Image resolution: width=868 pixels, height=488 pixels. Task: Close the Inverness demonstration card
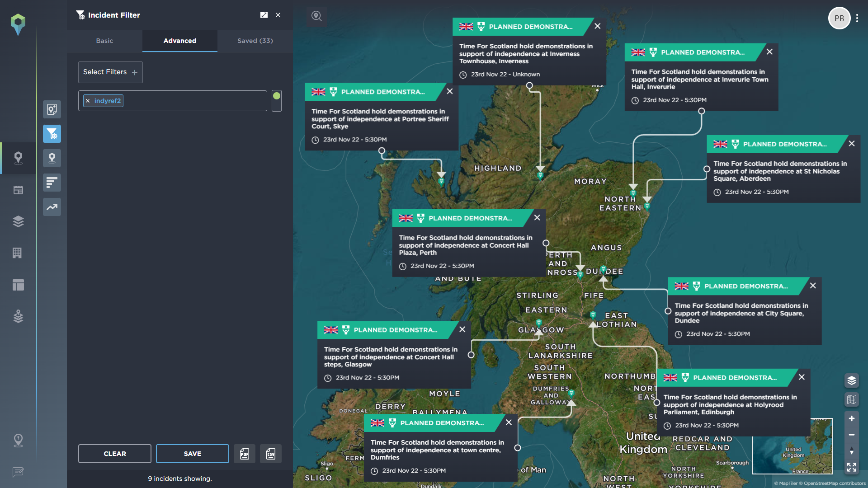(597, 26)
